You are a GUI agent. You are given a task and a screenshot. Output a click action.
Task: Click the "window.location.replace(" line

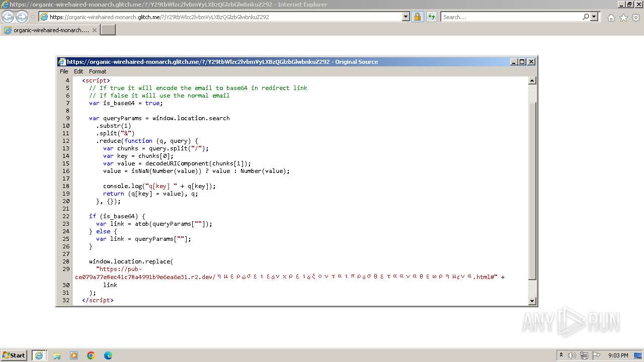[131, 261]
